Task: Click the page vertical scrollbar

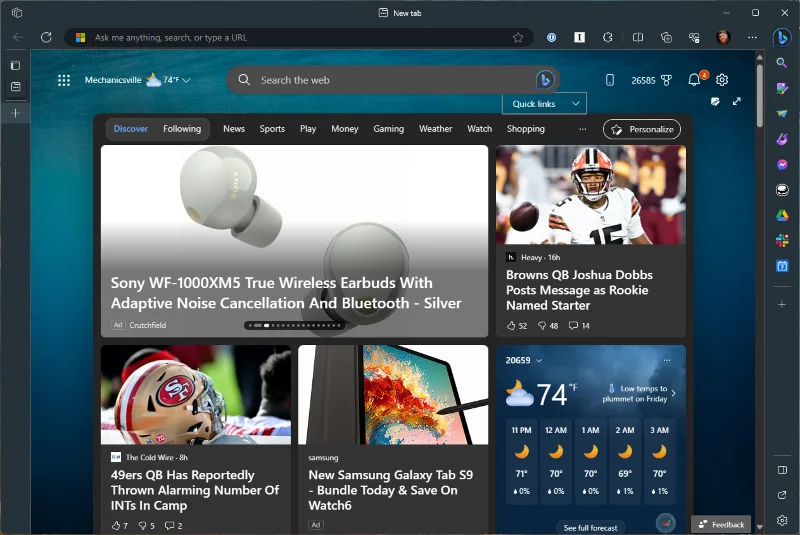Action: click(760, 94)
